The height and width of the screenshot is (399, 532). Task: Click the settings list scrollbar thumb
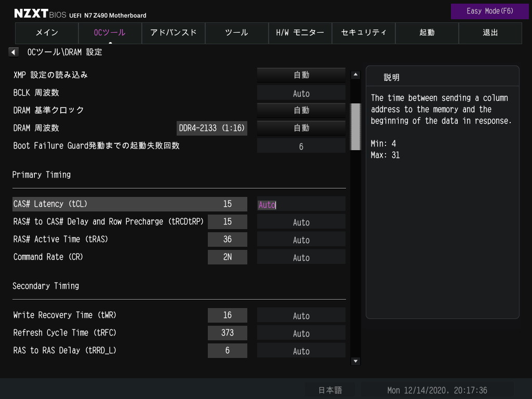355,127
